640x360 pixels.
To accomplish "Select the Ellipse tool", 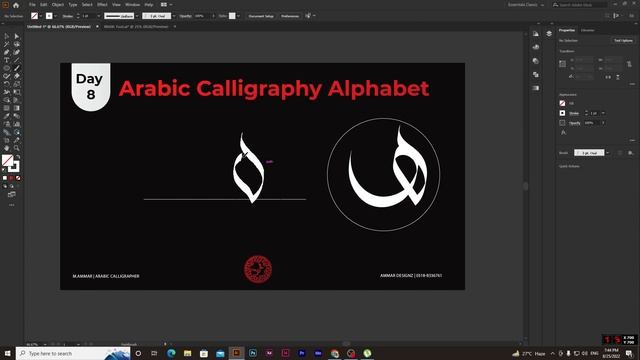I will (x=7, y=68).
